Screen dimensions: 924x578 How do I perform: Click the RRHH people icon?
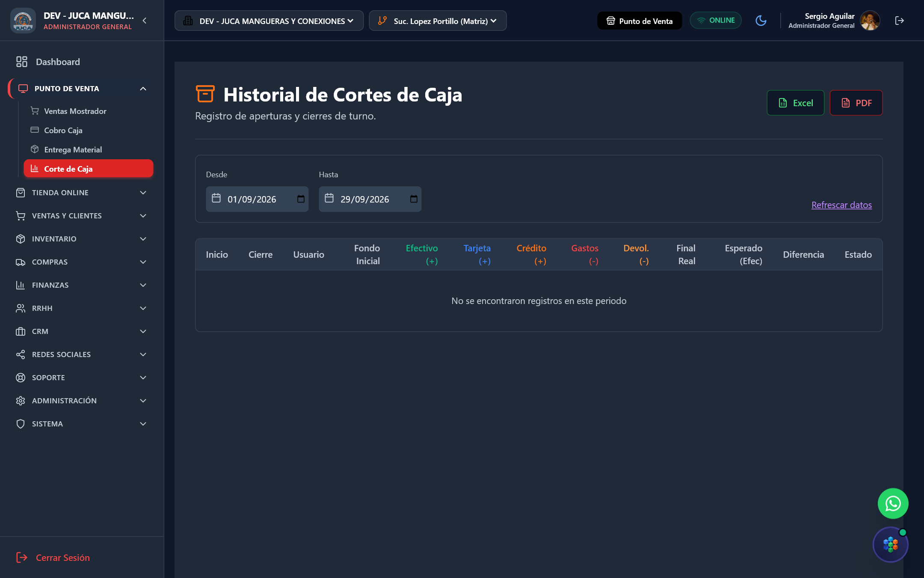coord(21,308)
